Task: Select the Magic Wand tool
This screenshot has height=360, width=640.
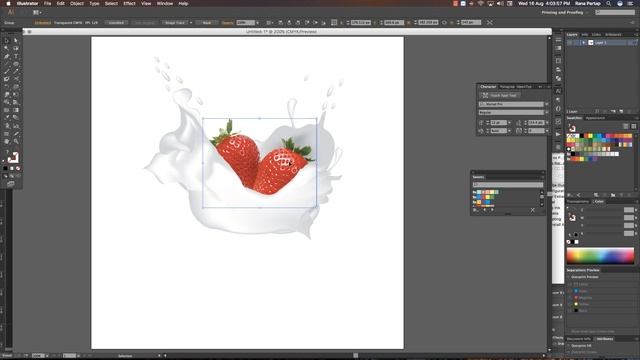Action: click(7, 48)
